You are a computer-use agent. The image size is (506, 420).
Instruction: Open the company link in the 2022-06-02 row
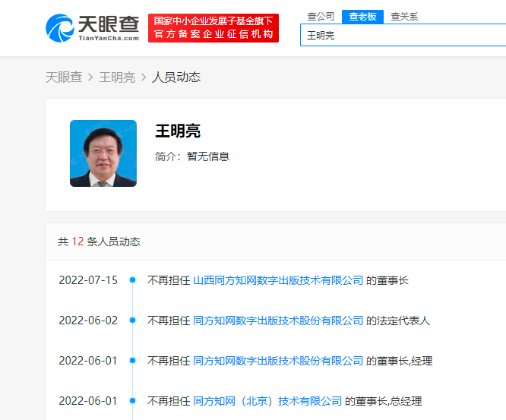coord(278,321)
